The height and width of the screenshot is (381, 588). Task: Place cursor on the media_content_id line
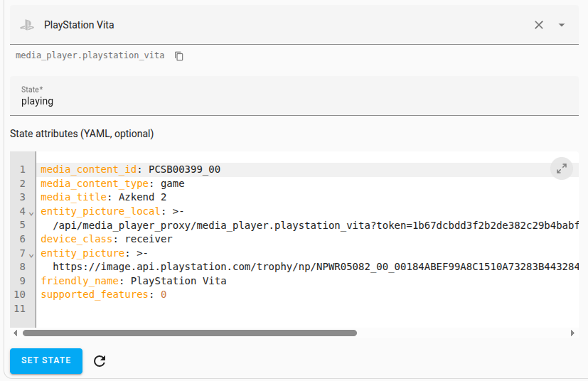tap(284, 169)
